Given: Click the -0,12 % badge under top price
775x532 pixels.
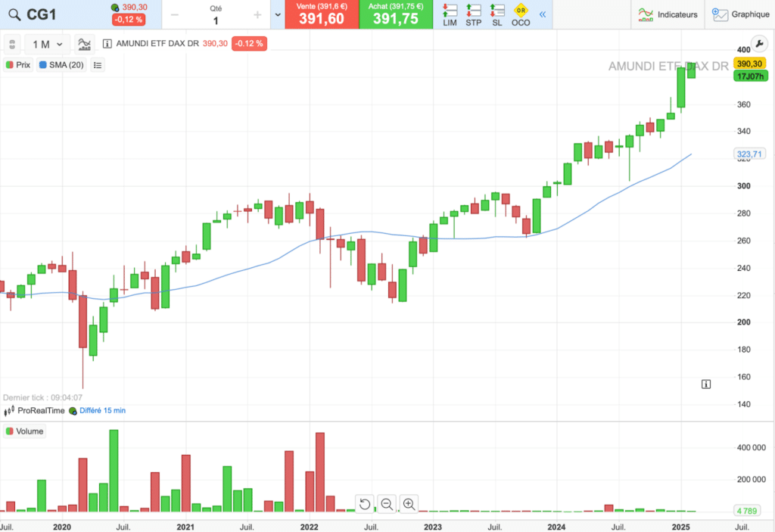Looking at the screenshot, I should [129, 20].
